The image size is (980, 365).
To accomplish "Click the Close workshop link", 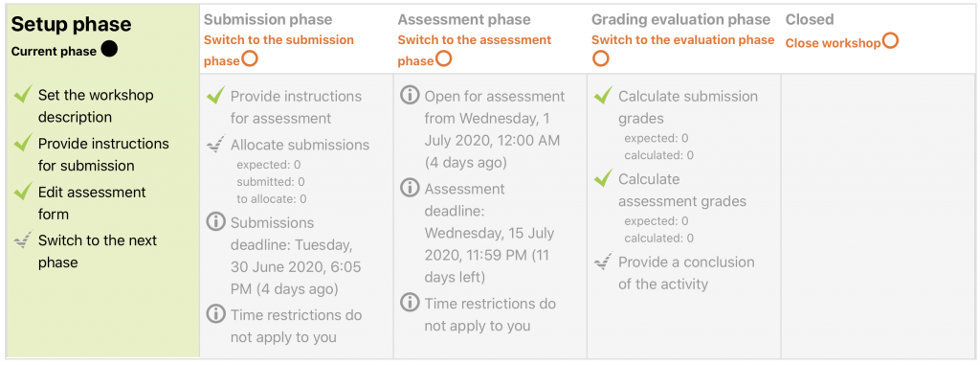I will (834, 43).
